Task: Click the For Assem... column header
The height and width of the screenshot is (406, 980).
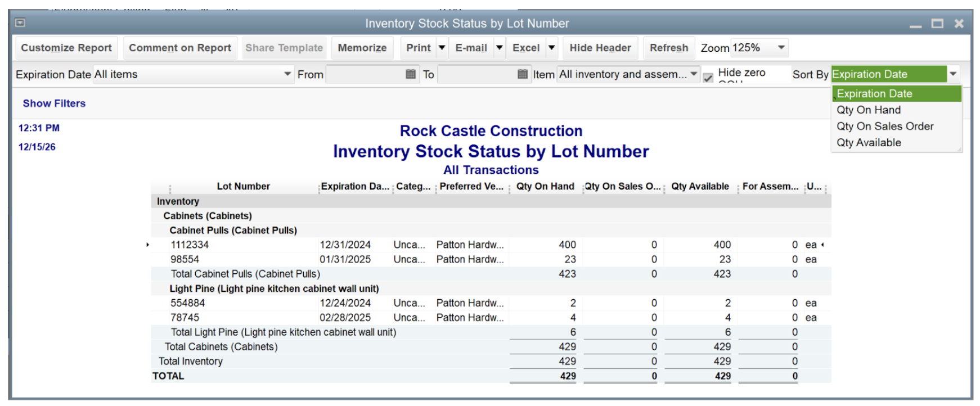Action: click(770, 186)
